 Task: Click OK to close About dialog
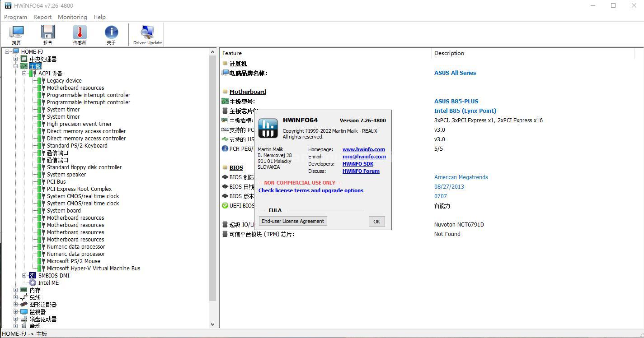(x=376, y=222)
